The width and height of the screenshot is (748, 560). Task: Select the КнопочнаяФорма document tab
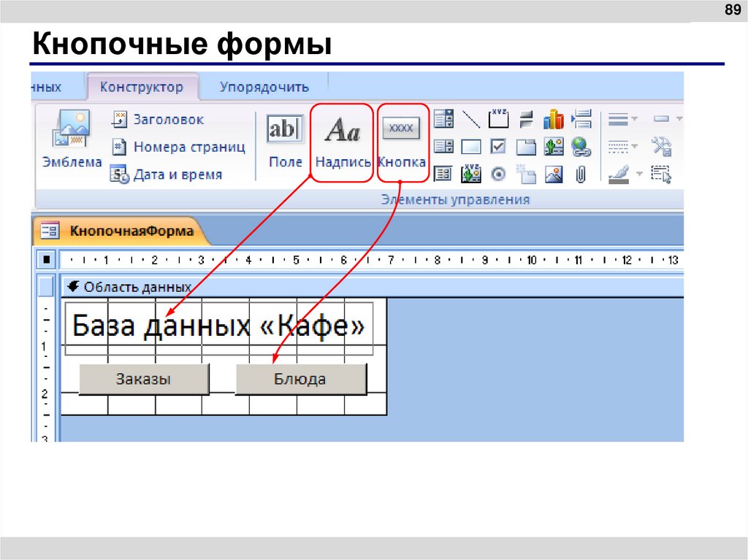[130, 231]
